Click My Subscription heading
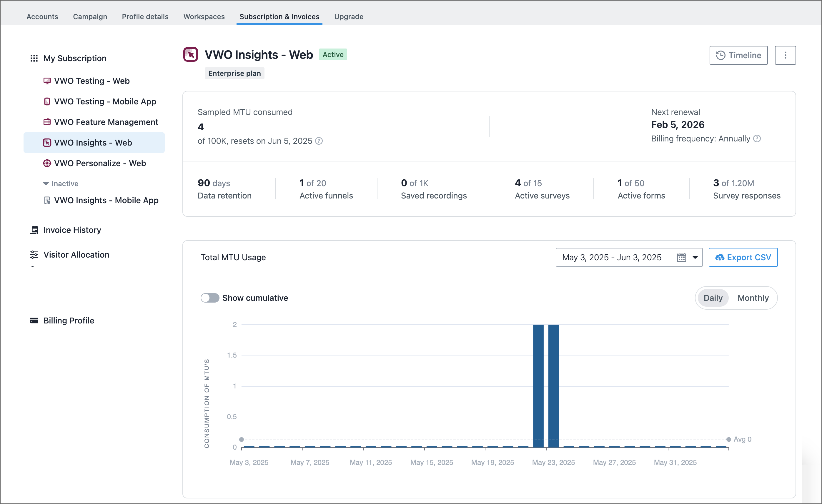The image size is (822, 504). (75, 58)
